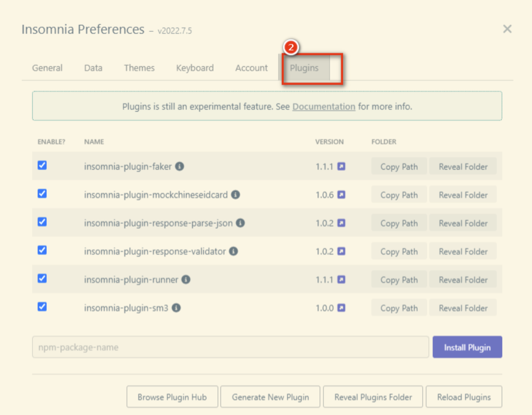Image resolution: width=532 pixels, height=415 pixels.
Task: Click Generate New Plugin
Action: (x=270, y=397)
